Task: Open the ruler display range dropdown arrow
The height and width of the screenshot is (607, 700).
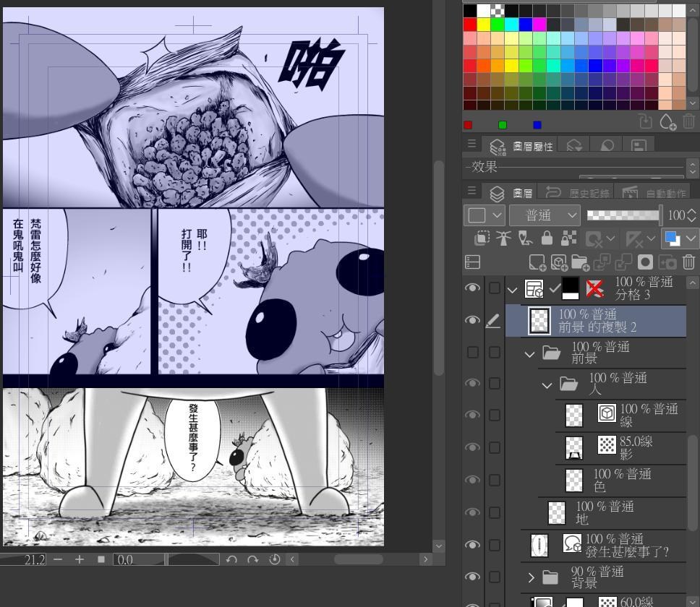Action: tap(651, 238)
